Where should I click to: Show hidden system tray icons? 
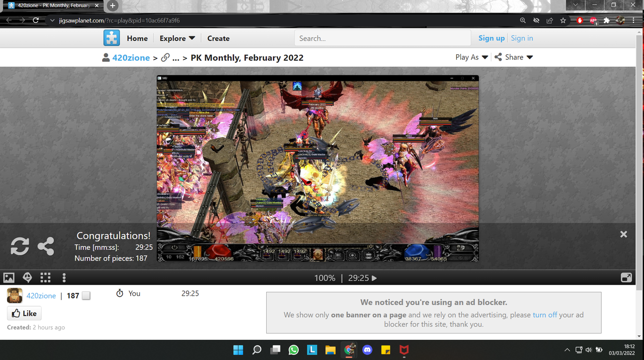click(x=567, y=349)
